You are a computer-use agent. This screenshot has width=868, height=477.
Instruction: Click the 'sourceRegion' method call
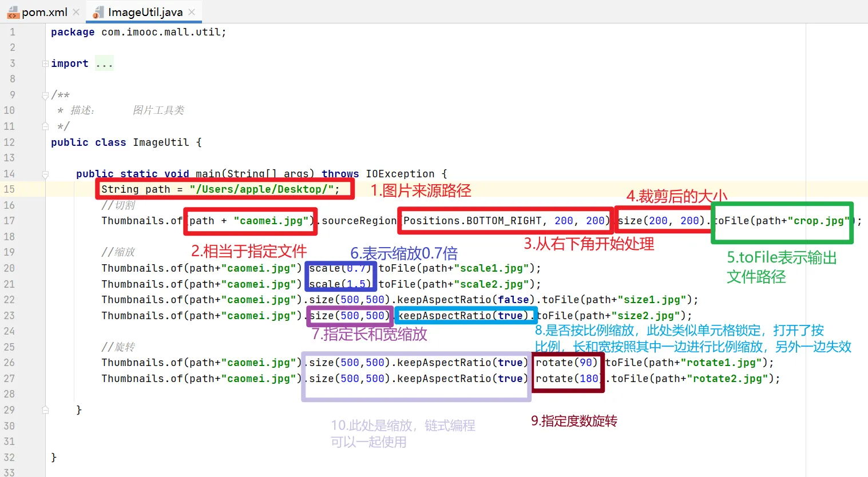(x=359, y=221)
